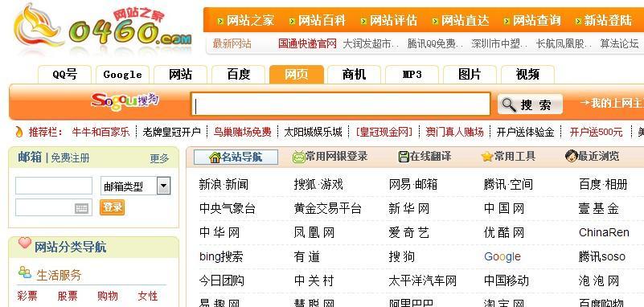Open the 中央气象台 link

228,208
